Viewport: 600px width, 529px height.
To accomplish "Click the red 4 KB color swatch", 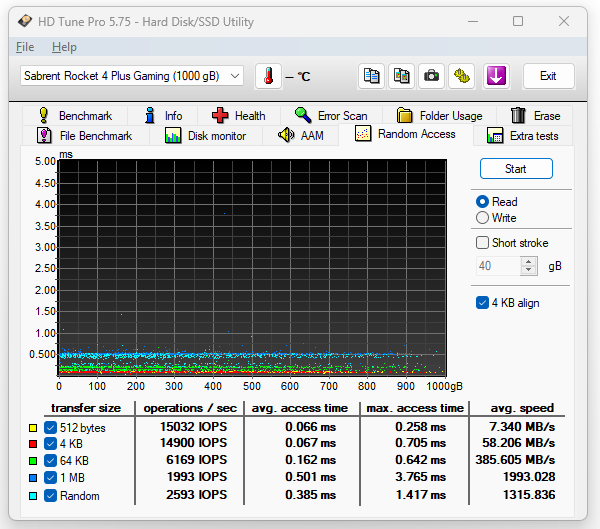I will click(33, 444).
